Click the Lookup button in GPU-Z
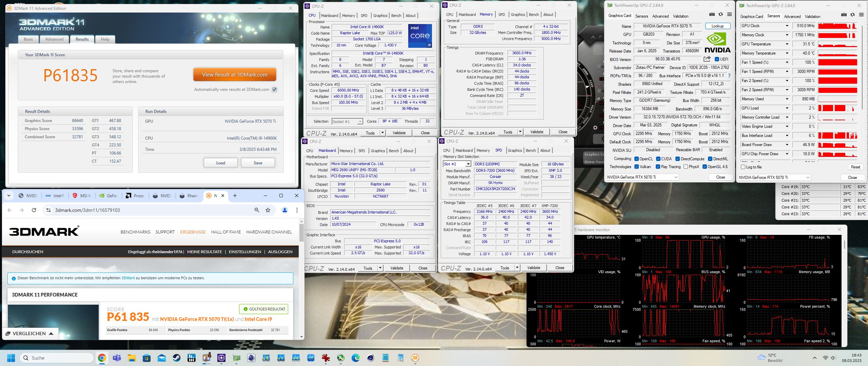 (717, 26)
